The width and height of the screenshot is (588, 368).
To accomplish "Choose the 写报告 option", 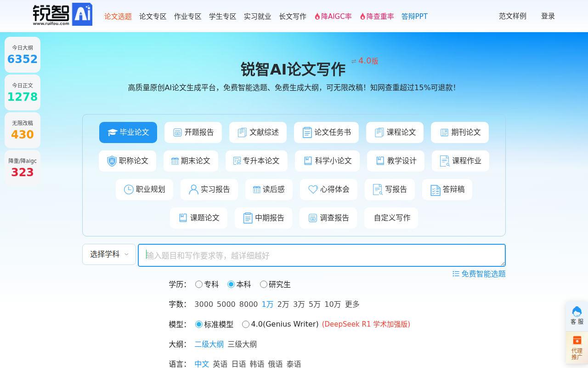I will point(390,190).
